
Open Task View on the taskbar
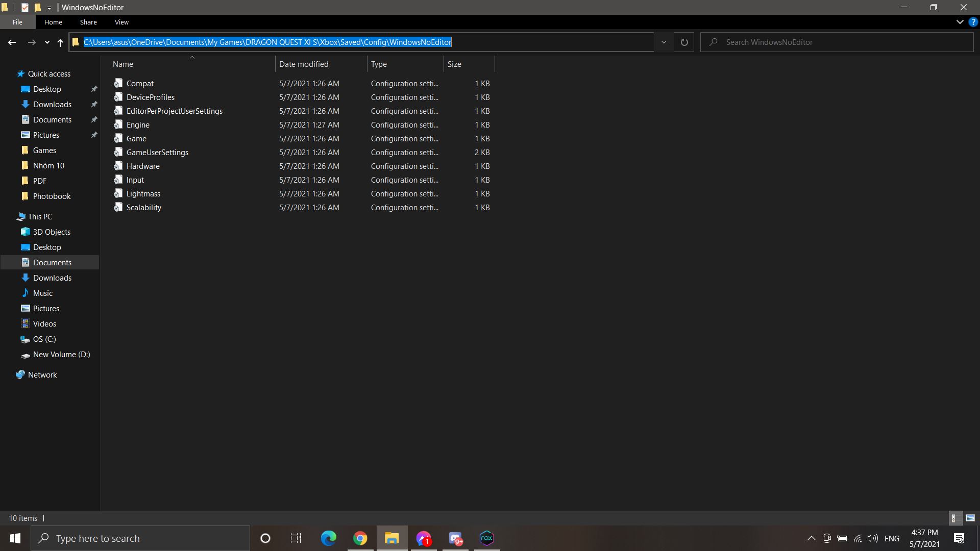[296, 538]
